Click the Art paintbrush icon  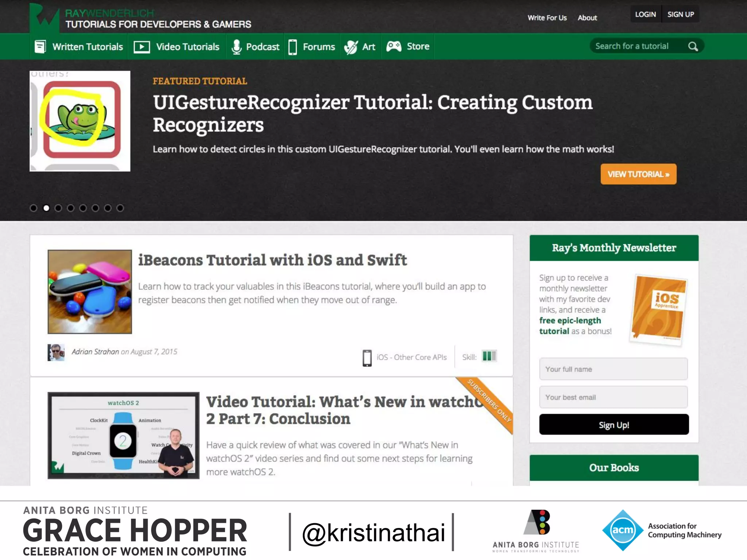tap(351, 47)
